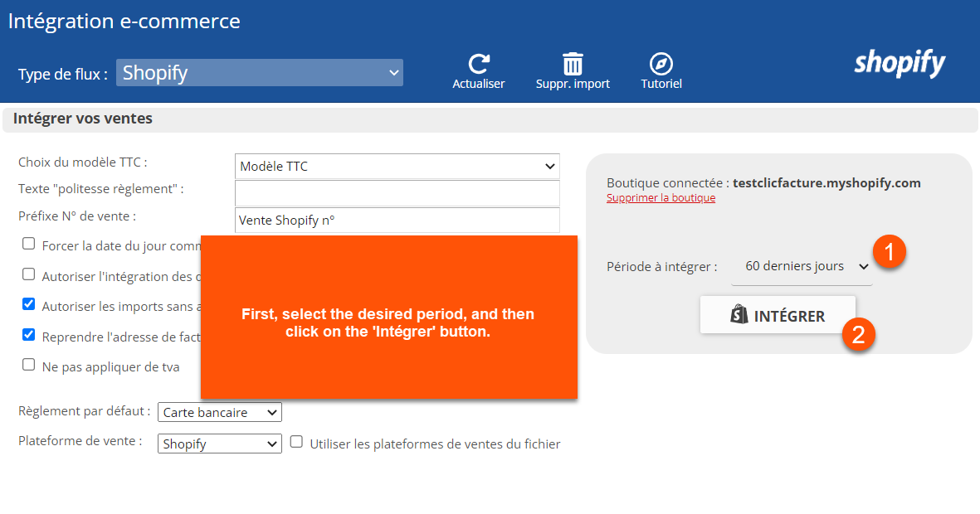980x514 pixels.
Task: Click the Suppr. import trash icon
Action: pyautogui.click(x=573, y=64)
